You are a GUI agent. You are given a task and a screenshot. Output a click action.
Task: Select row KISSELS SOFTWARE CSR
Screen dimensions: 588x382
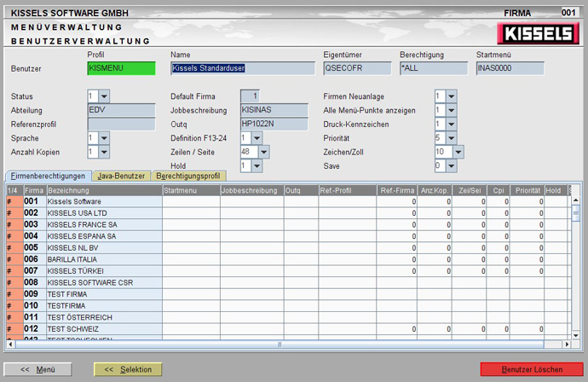coord(288,282)
